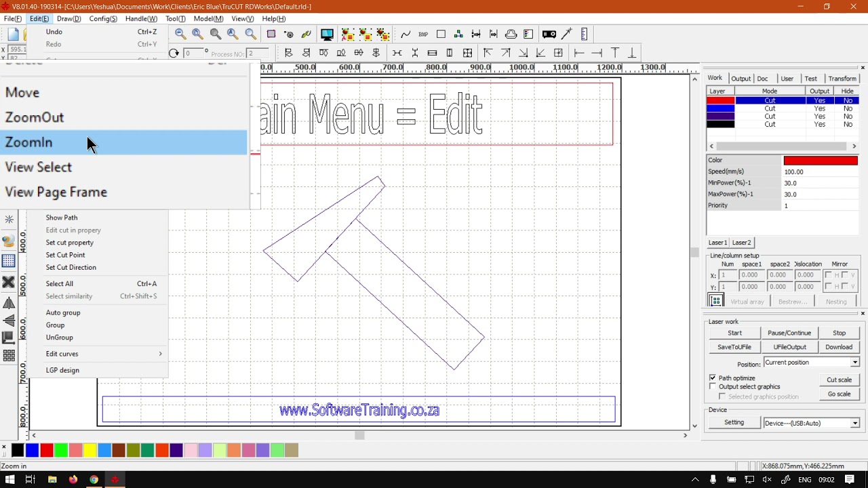The width and height of the screenshot is (868, 488).
Task: Click the Stop button
Action: point(839,333)
